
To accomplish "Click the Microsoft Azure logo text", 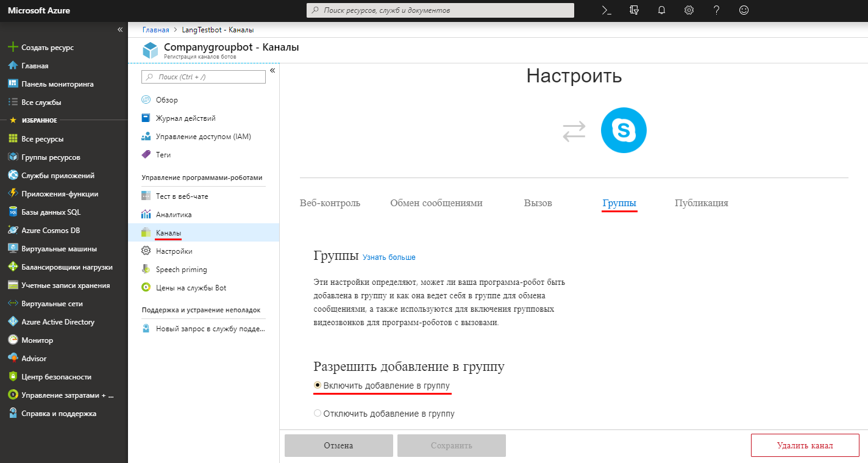I will [x=39, y=10].
